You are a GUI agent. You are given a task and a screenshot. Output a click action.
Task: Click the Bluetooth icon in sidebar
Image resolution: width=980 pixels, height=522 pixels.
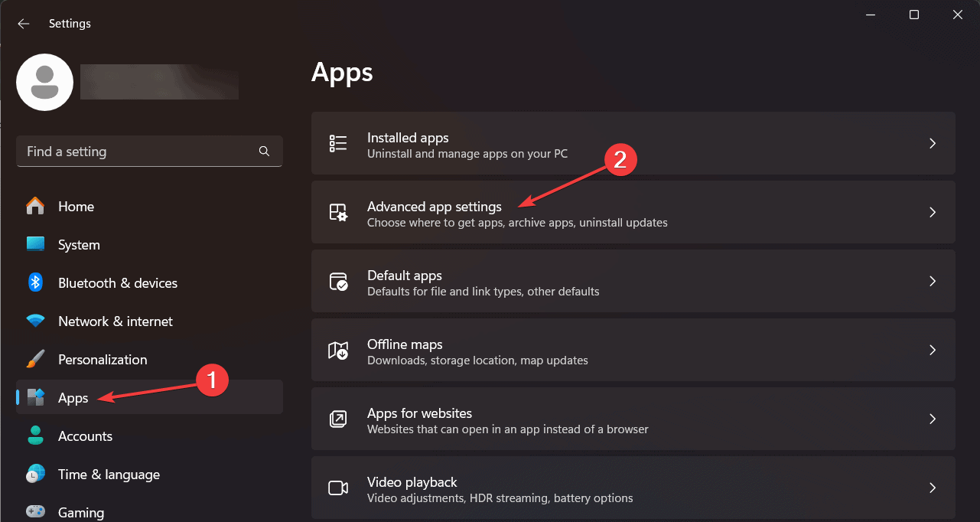point(35,282)
